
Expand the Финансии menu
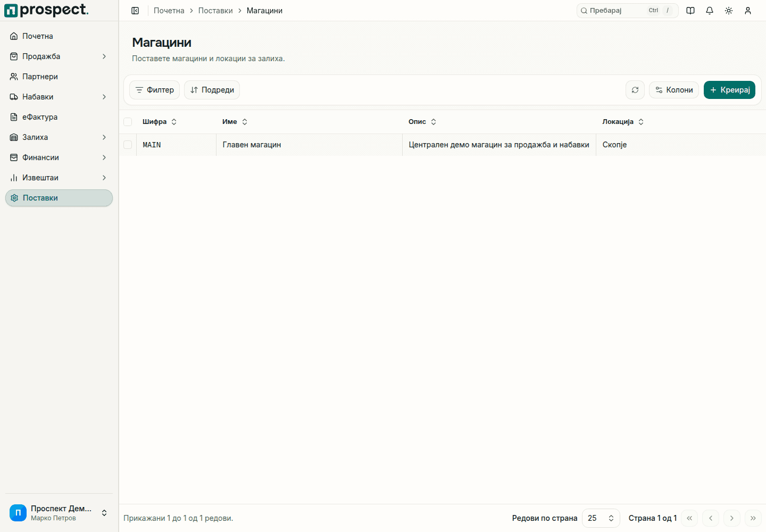tap(59, 157)
